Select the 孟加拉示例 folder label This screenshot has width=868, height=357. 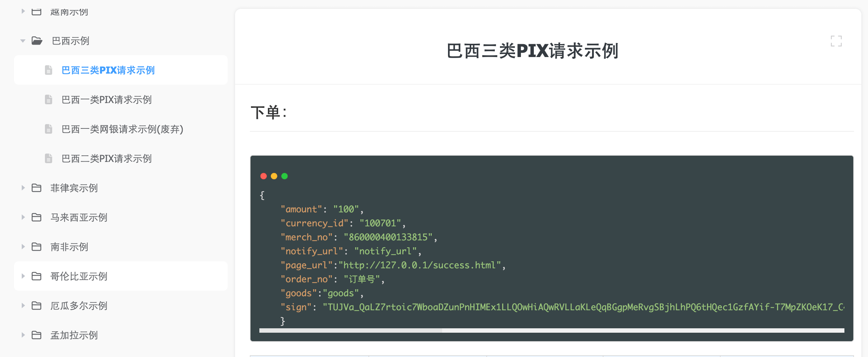tap(74, 335)
